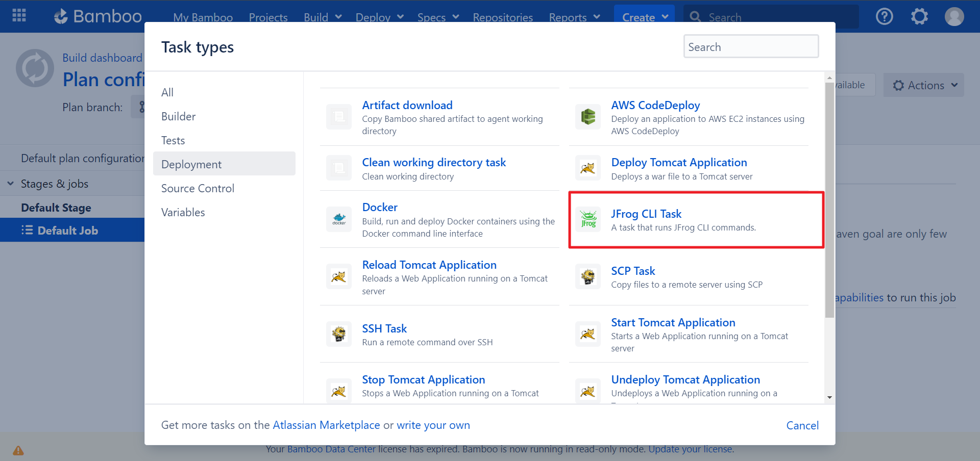Open the Build dropdown menu
Viewport: 980px width, 461px height.
[323, 17]
